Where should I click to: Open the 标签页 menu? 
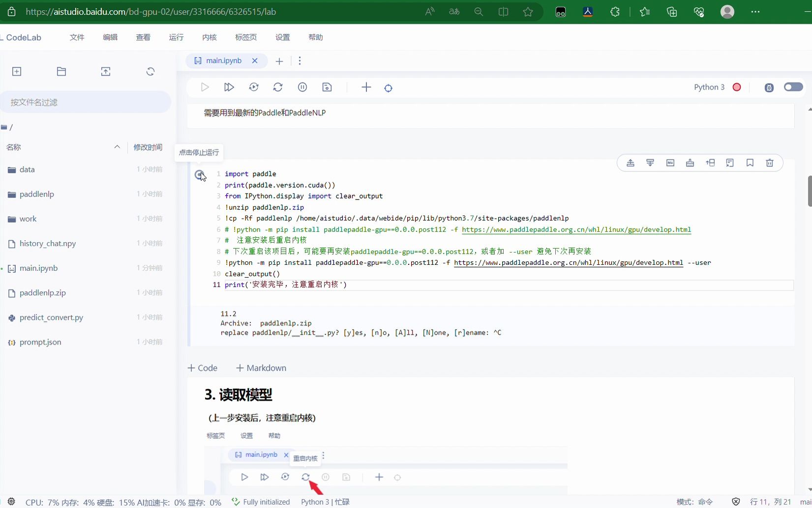(x=246, y=37)
